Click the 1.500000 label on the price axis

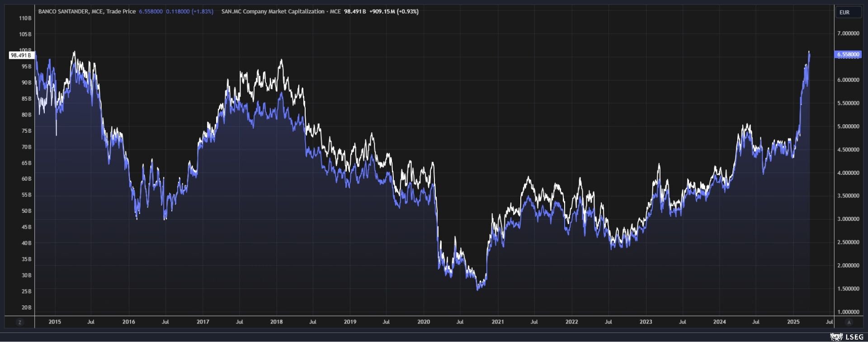coord(848,289)
